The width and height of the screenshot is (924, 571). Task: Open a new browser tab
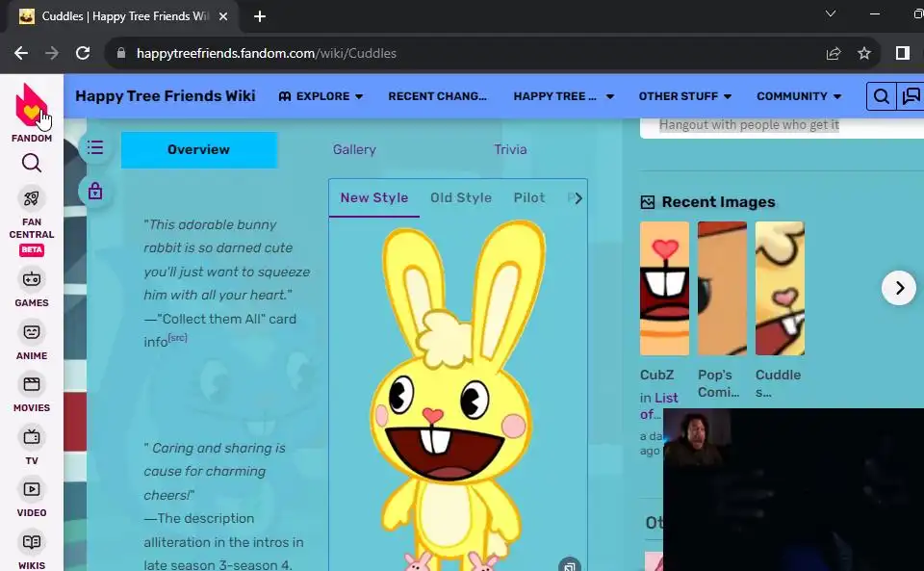pos(259,16)
